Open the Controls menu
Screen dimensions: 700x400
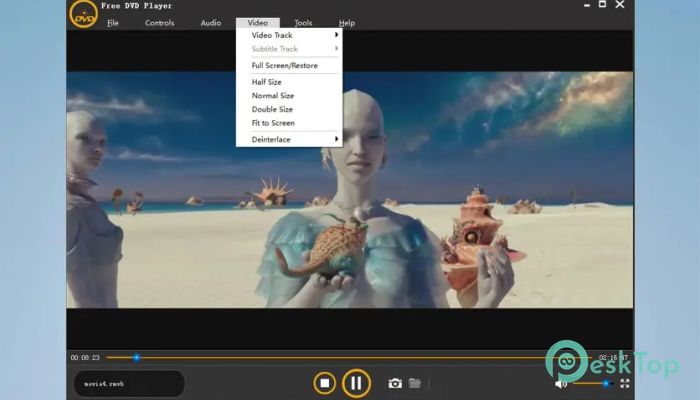coord(159,23)
